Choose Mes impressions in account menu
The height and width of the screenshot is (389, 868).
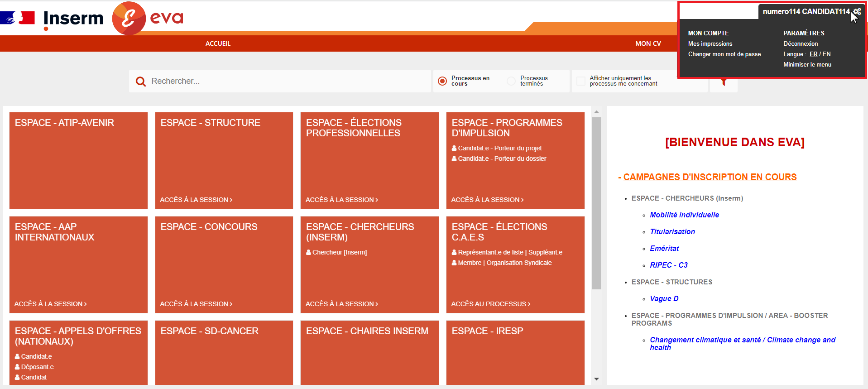[710, 43]
